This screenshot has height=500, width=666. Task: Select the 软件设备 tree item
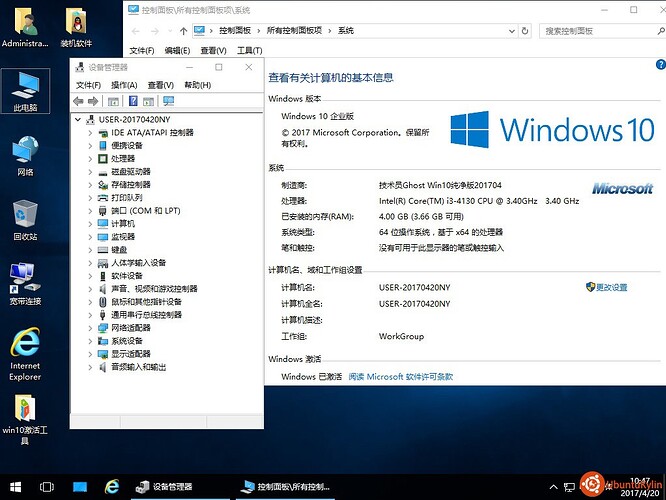[127, 276]
